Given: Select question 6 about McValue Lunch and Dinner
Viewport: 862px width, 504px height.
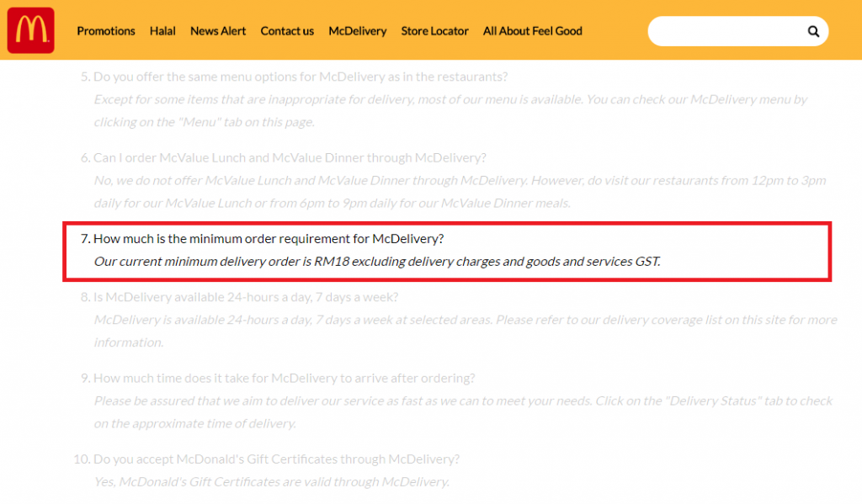Looking at the screenshot, I should [289, 157].
